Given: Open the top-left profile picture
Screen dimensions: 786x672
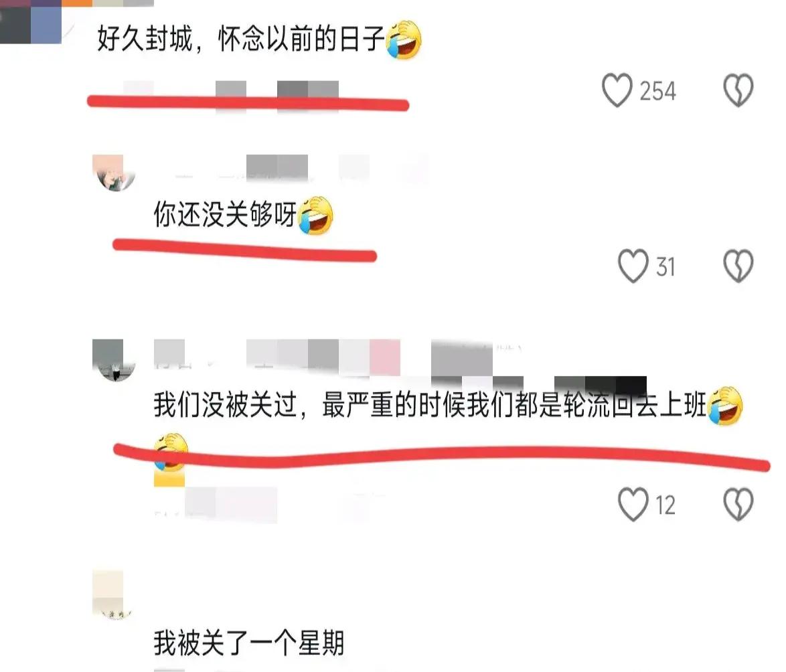Looking at the screenshot, I should (x=30, y=22).
